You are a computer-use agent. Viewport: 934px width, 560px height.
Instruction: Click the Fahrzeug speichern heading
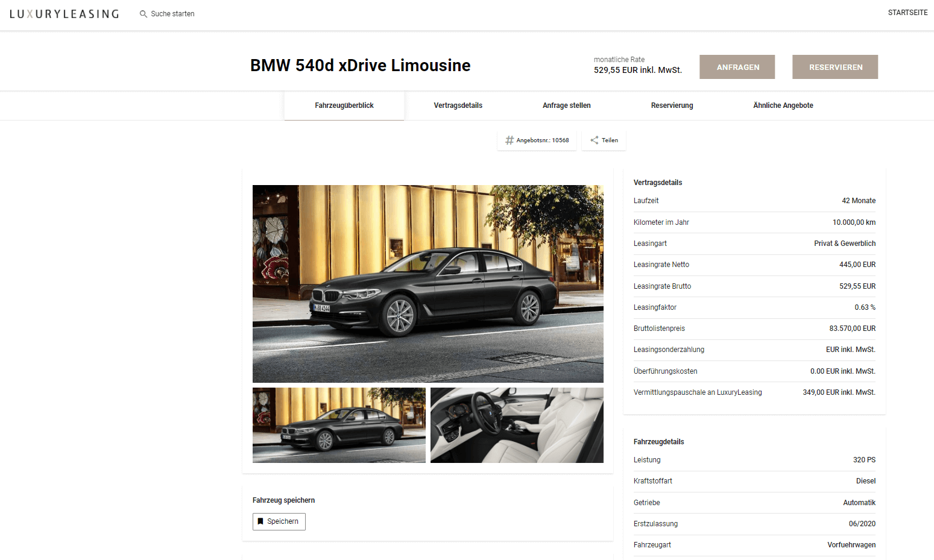pyautogui.click(x=283, y=500)
